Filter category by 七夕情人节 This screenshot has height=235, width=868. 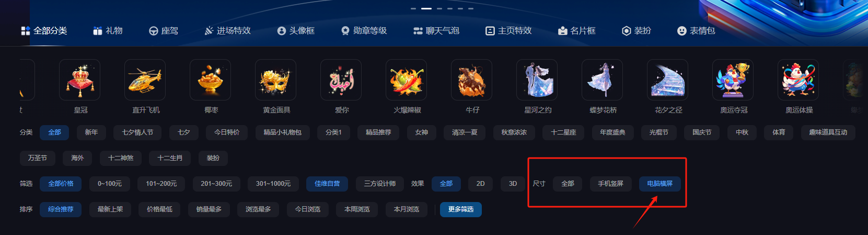(x=137, y=132)
